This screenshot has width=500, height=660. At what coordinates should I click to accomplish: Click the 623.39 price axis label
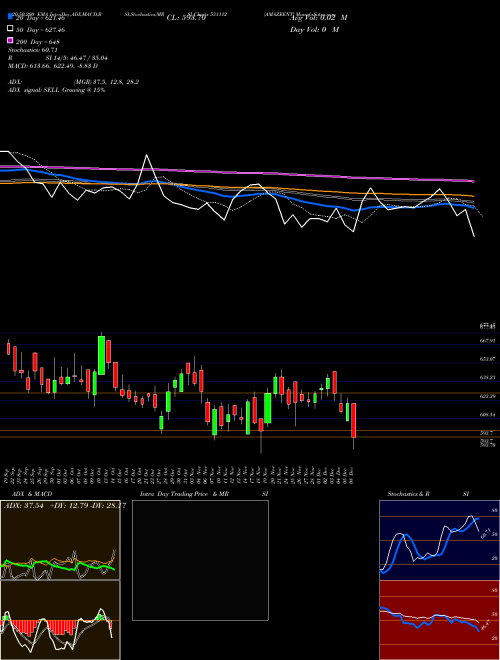488,396
